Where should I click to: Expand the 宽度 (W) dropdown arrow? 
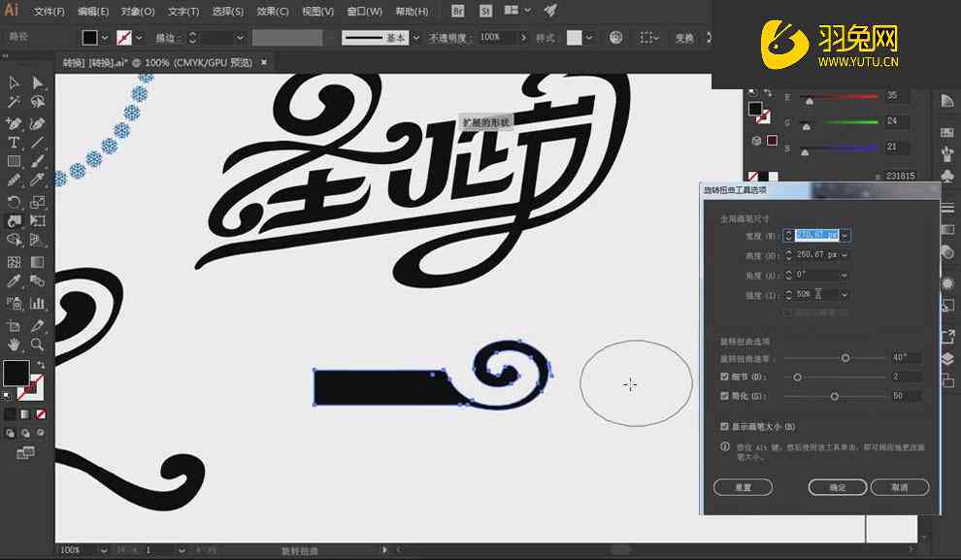[845, 235]
